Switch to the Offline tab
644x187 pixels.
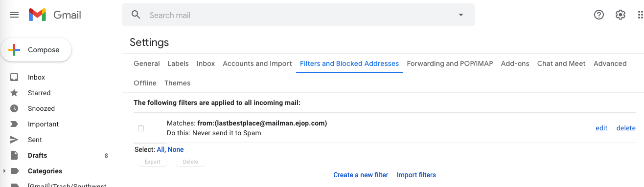click(145, 83)
